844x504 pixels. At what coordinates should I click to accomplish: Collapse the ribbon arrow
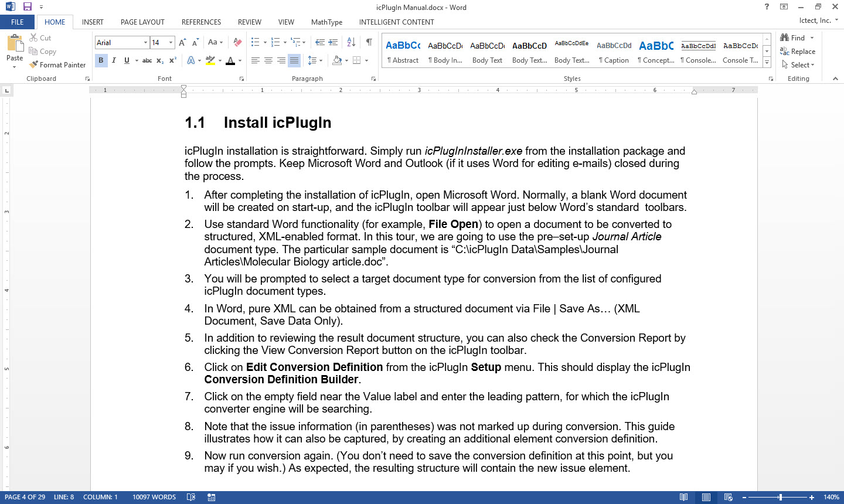835,79
